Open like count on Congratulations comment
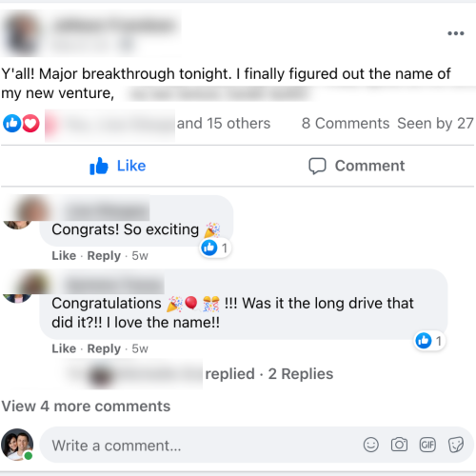This screenshot has height=476, width=476. pyautogui.click(x=429, y=341)
